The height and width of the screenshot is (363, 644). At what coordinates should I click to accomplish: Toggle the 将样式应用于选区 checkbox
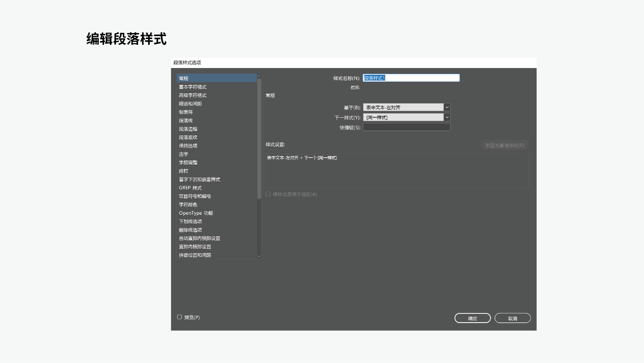tap(268, 194)
